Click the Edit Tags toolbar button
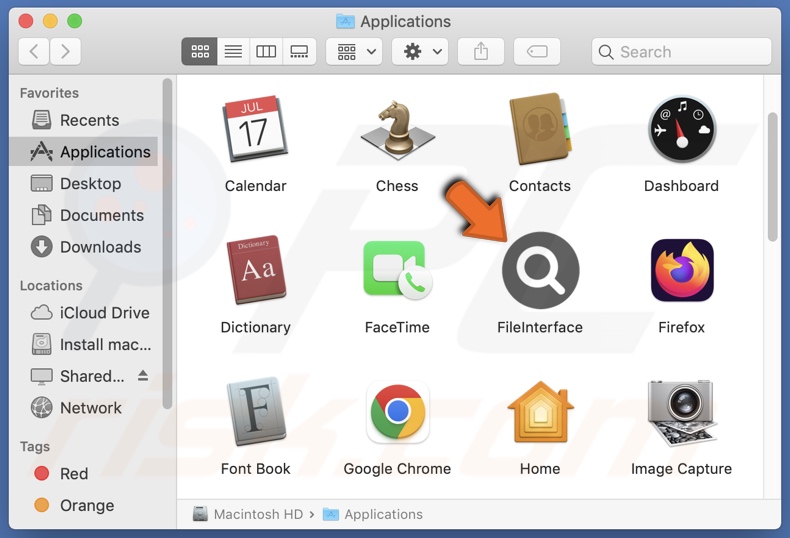Viewport: 790px width, 538px height. tap(537, 51)
